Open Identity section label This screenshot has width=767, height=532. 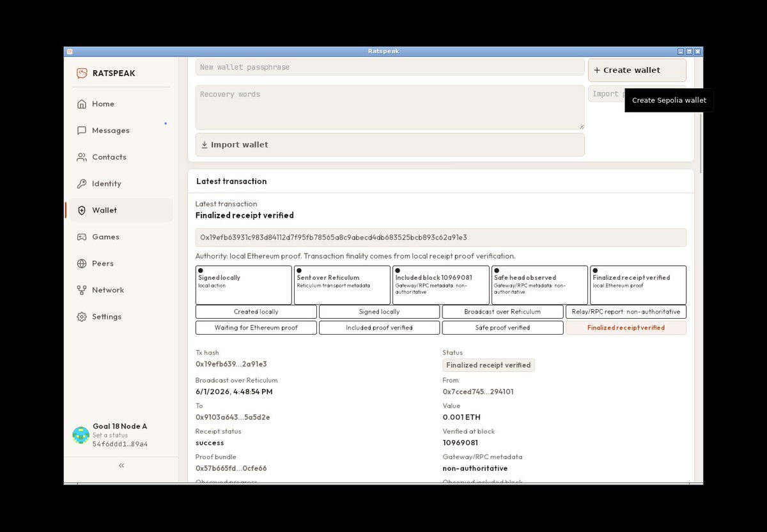point(107,184)
